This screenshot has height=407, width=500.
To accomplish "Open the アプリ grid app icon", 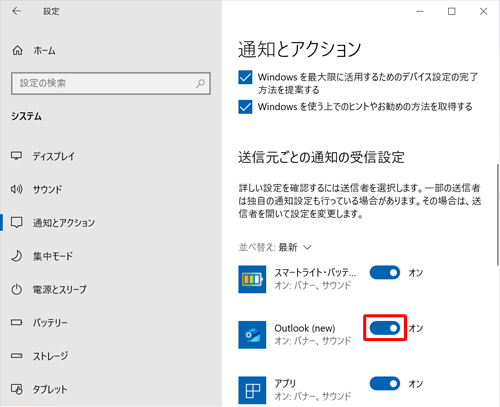I will [252, 390].
